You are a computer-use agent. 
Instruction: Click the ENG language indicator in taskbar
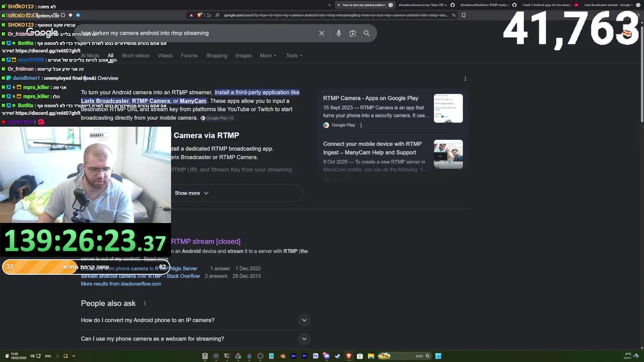pyautogui.click(x=48, y=356)
